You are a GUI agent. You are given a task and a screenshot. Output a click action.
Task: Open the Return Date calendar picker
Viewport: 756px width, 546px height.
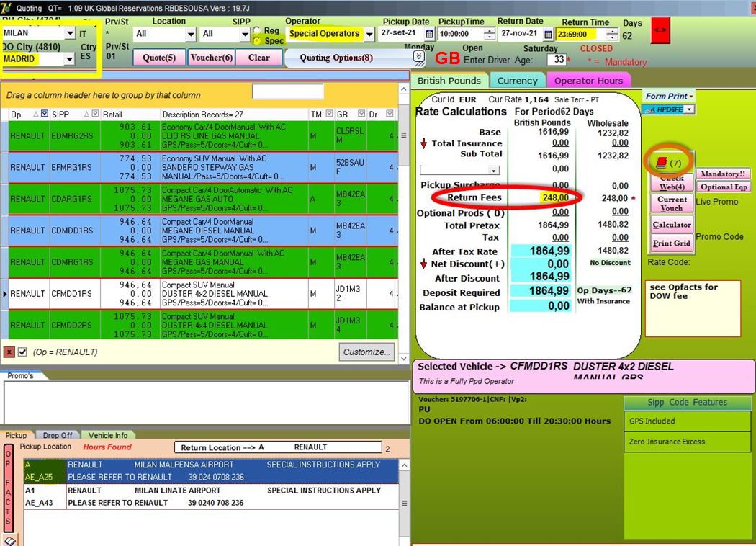tap(548, 34)
